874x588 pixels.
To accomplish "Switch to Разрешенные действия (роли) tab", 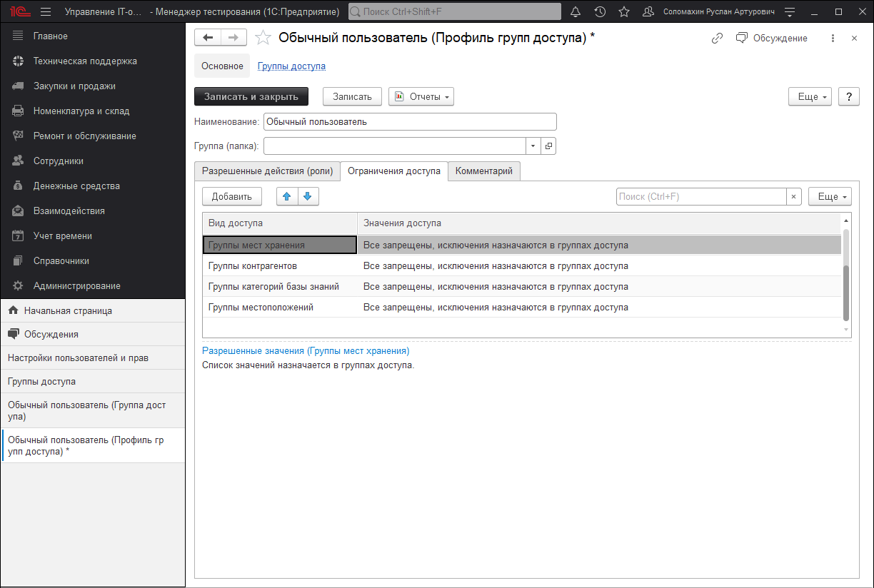I will (267, 171).
